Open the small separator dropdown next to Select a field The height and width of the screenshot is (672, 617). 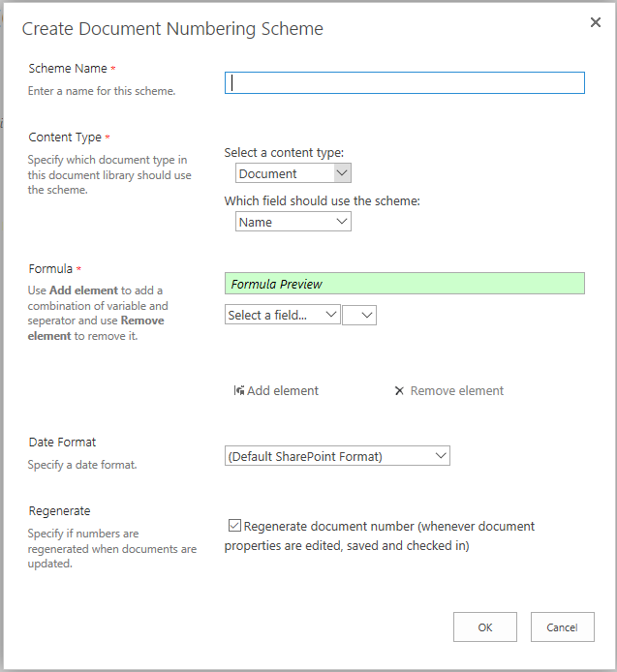pyautogui.click(x=359, y=315)
